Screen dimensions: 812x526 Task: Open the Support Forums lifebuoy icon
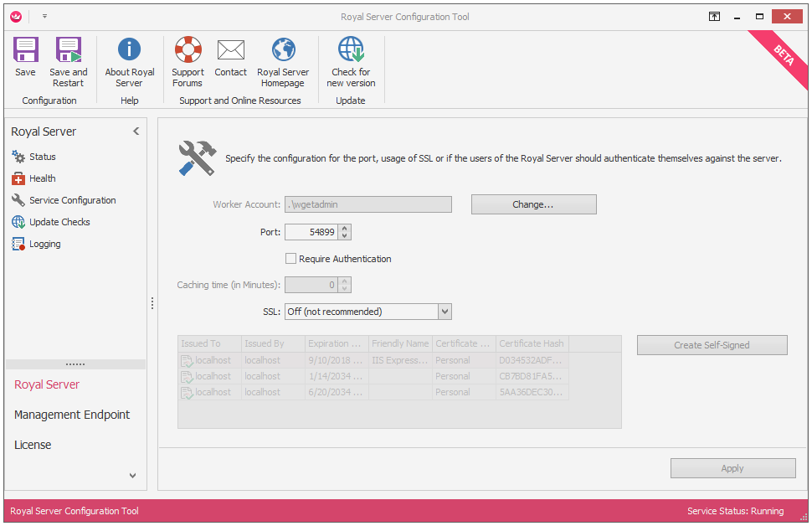[x=188, y=51]
